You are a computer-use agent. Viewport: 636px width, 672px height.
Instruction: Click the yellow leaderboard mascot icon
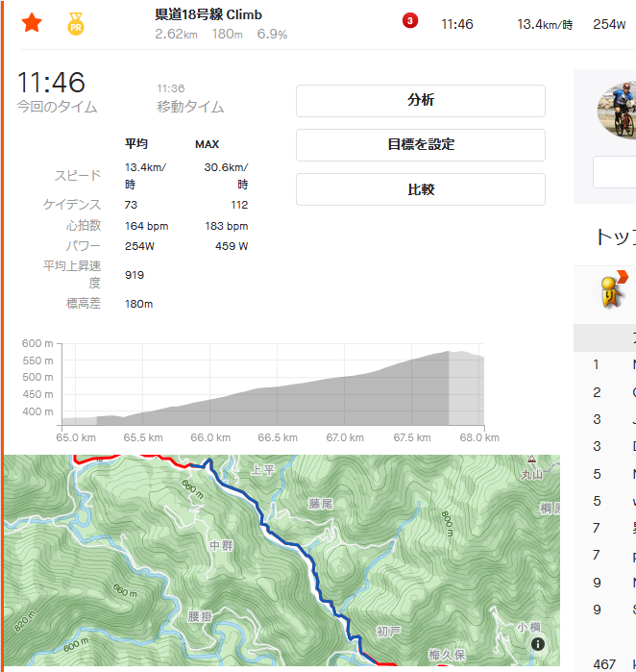(613, 289)
